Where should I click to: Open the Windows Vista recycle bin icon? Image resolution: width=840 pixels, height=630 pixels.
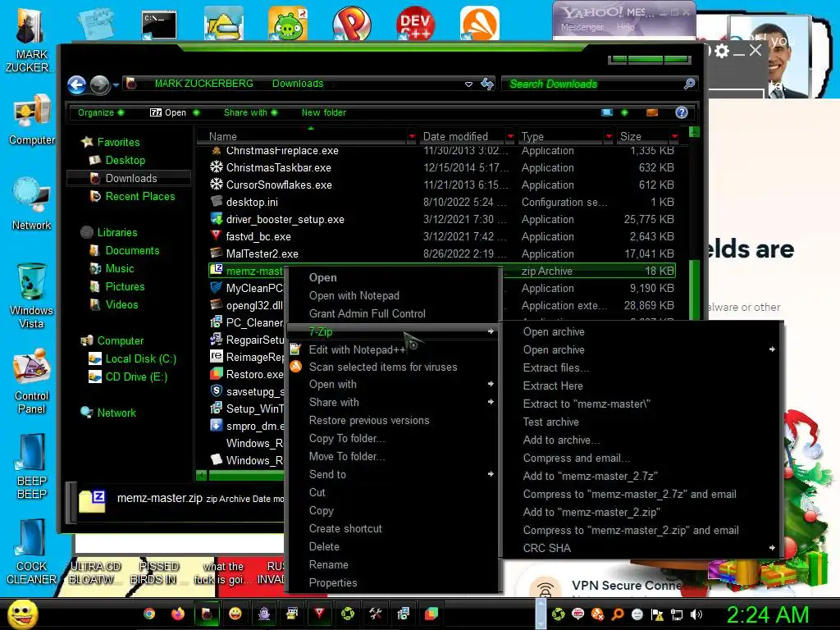[x=32, y=295]
